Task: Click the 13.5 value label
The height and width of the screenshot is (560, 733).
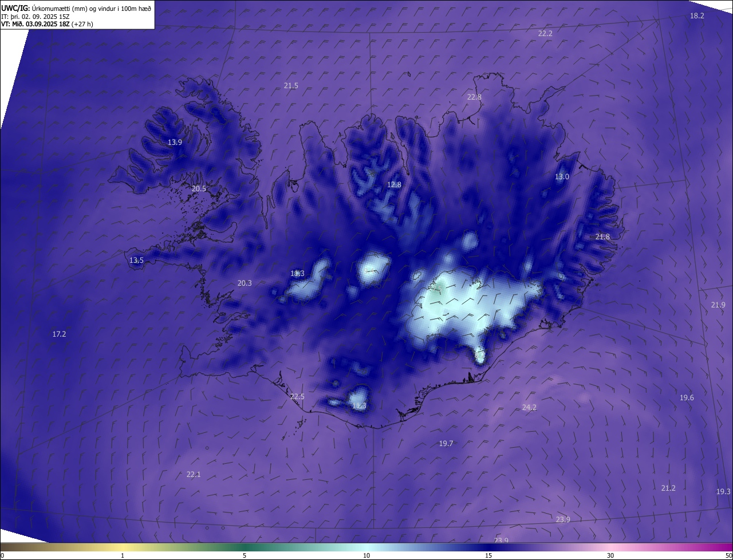Action: pos(136,261)
